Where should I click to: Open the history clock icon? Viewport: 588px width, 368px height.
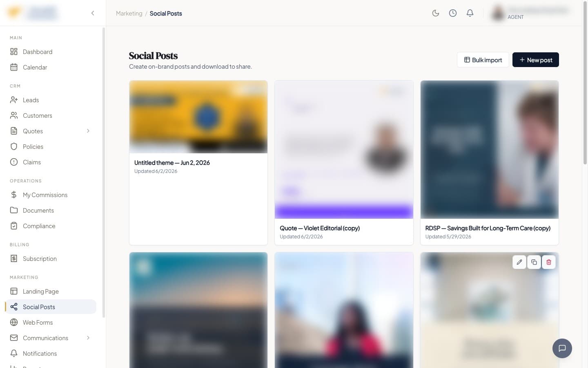pos(453,13)
